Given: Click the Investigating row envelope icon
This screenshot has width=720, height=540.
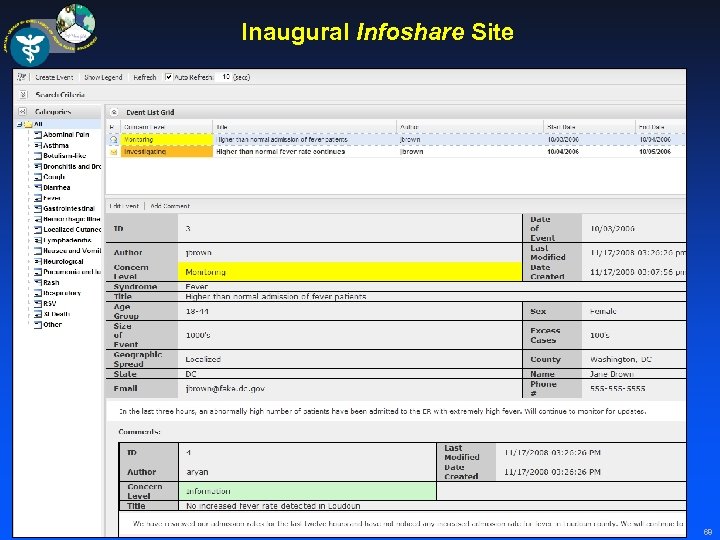Looking at the screenshot, I should (113, 152).
